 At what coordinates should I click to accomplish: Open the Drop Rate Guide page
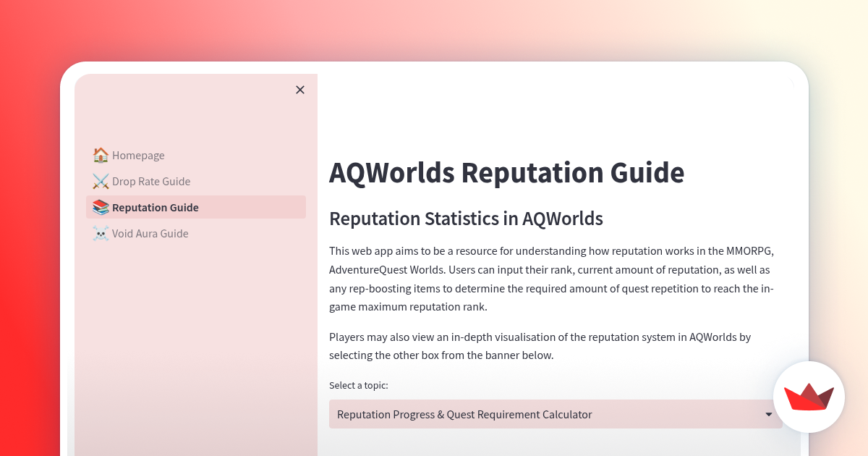[151, 181]
